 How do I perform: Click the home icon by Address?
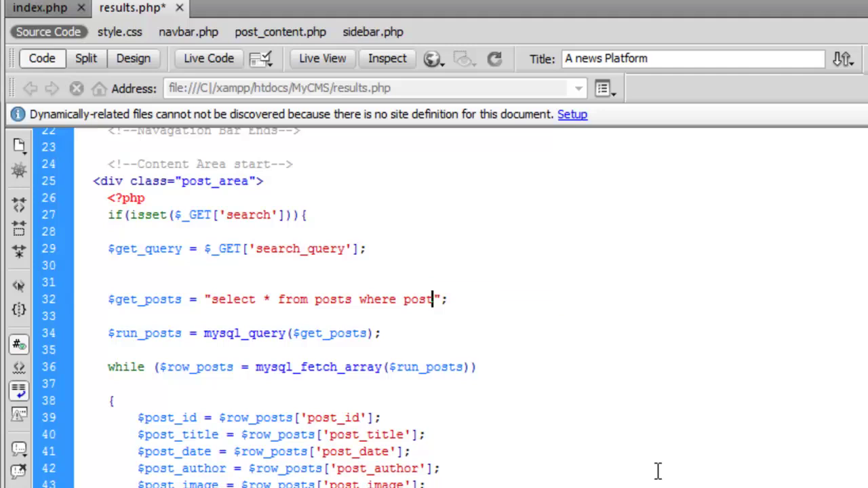point(99,88)
